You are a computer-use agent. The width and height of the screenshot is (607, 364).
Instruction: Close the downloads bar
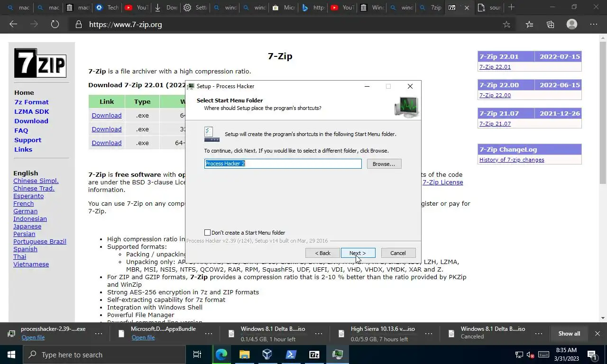pos(597,334)
